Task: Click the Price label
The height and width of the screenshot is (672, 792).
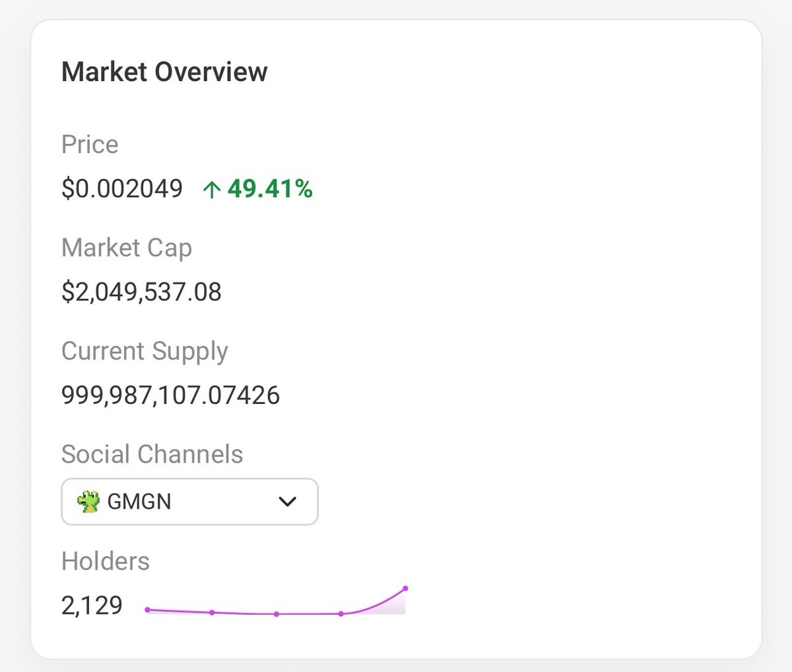Action: [90, 145]
